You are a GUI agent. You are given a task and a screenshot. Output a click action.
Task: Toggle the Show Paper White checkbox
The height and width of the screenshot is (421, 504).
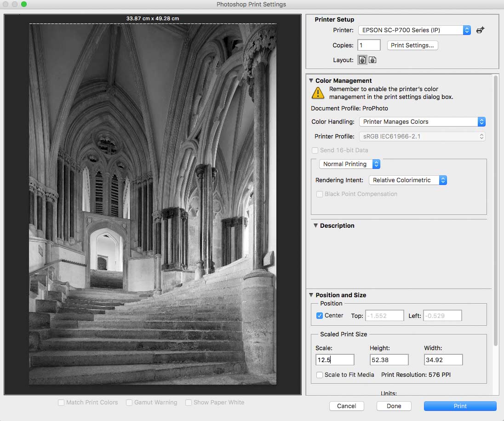click(x=189, y=402)
